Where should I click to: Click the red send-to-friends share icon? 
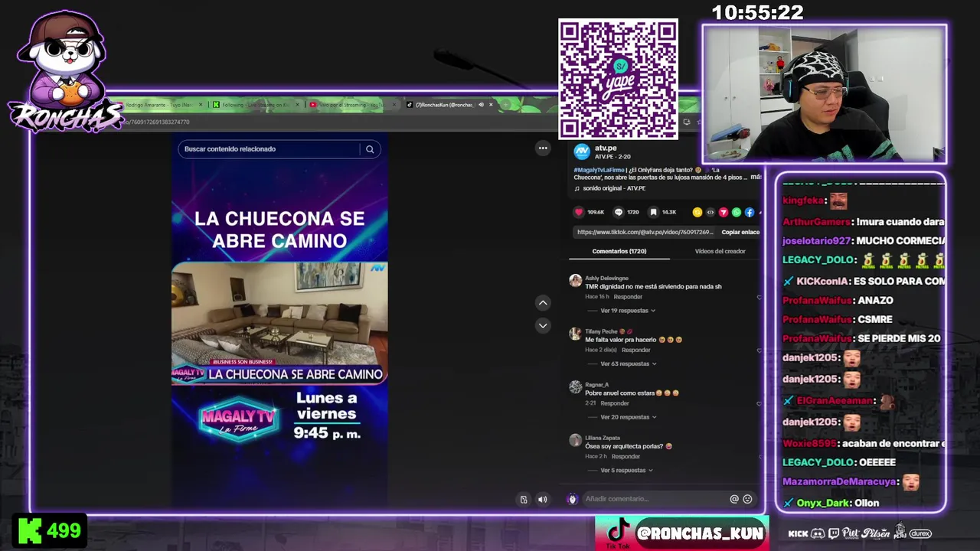tap(723, 212)
